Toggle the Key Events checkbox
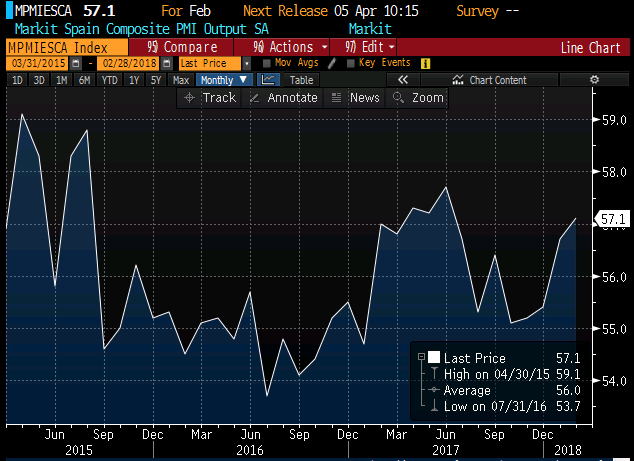The image size is (634, 461). 350,63
